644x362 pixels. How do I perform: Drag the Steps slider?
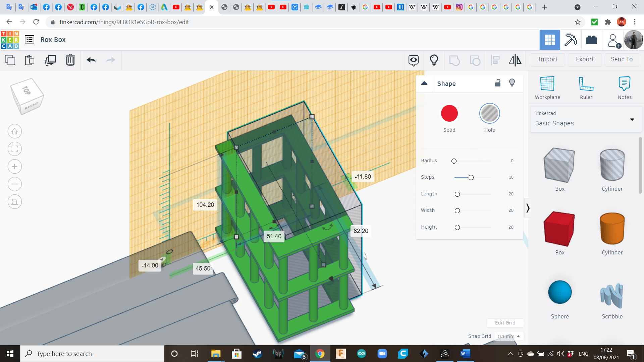click(471, 177)
